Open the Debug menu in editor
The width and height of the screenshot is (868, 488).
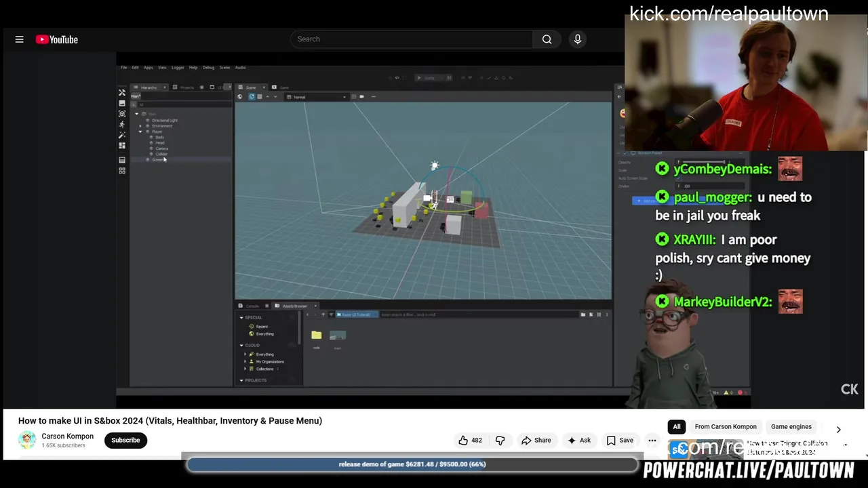[208, 68]
